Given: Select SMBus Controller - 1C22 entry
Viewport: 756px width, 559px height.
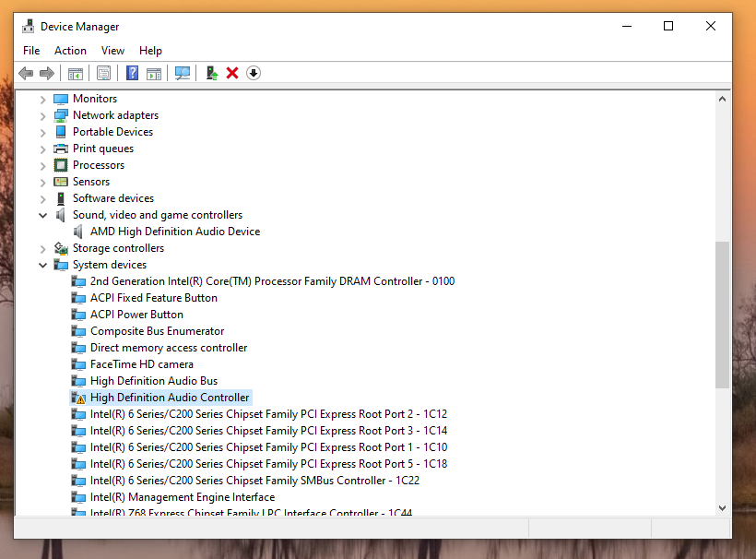Looking at the screenshot, I should pos(254,481).
